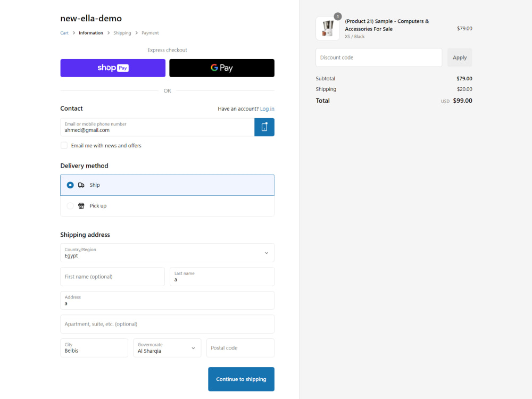Apply the discount code
532x399 pixels.
[x=460, y=57]
